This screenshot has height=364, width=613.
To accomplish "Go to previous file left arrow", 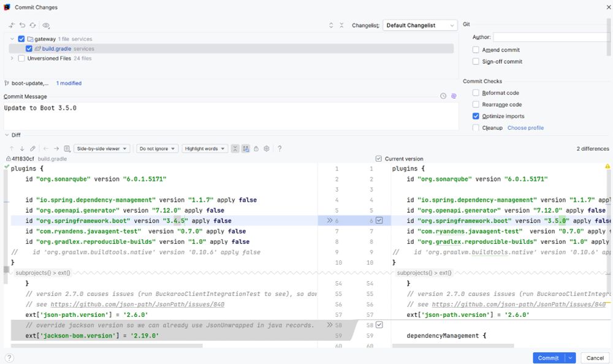I will [46, 148].
